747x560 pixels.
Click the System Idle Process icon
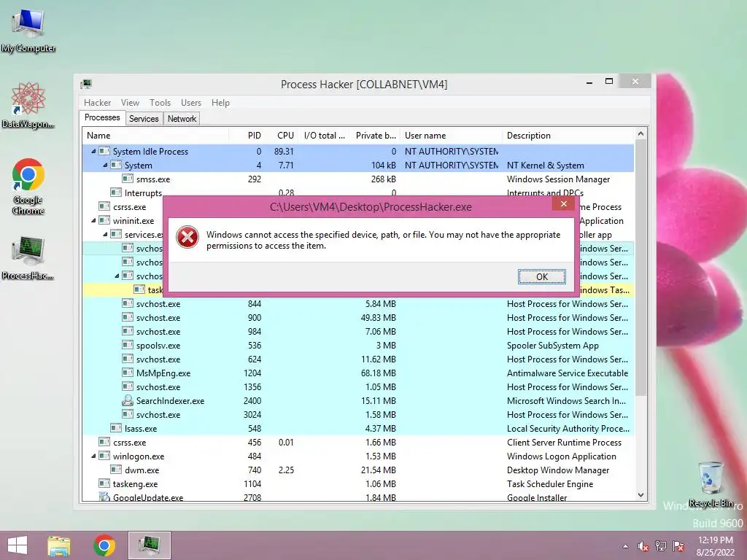click(104, 151)
